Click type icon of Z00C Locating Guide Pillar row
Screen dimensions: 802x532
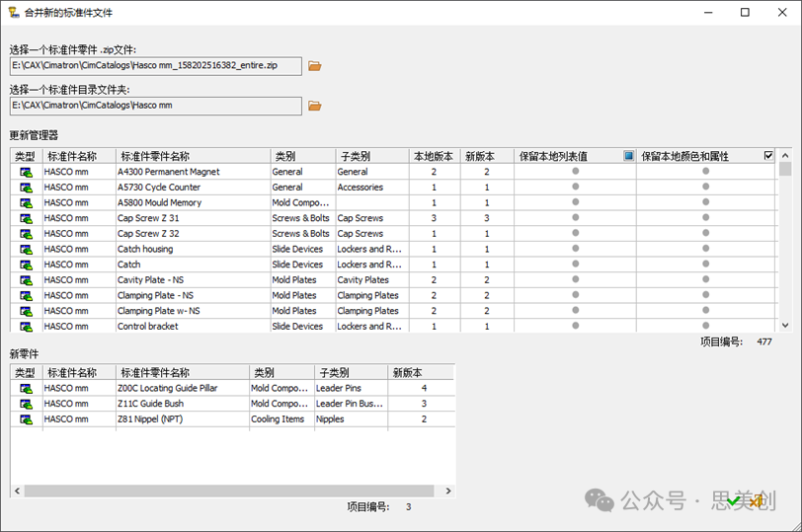[26, 389]
